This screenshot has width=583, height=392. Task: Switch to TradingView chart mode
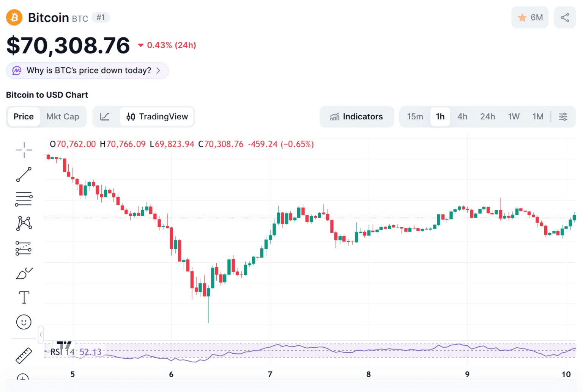(157, 117)
